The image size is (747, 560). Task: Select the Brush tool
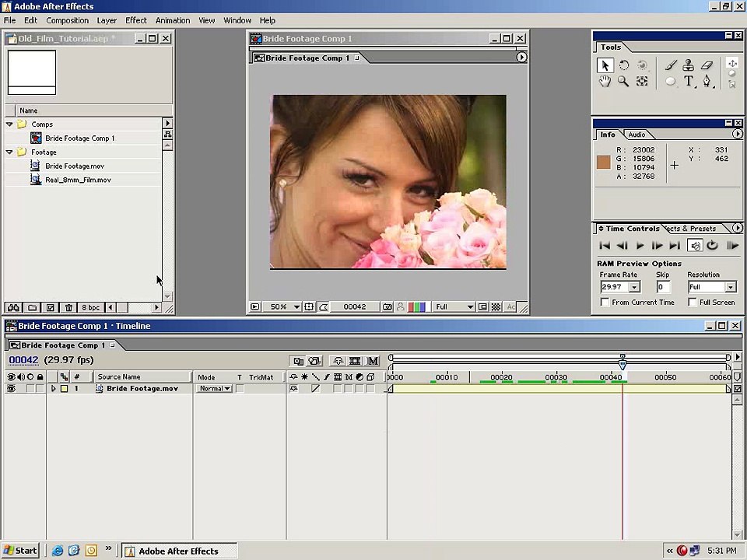[670, 65]
